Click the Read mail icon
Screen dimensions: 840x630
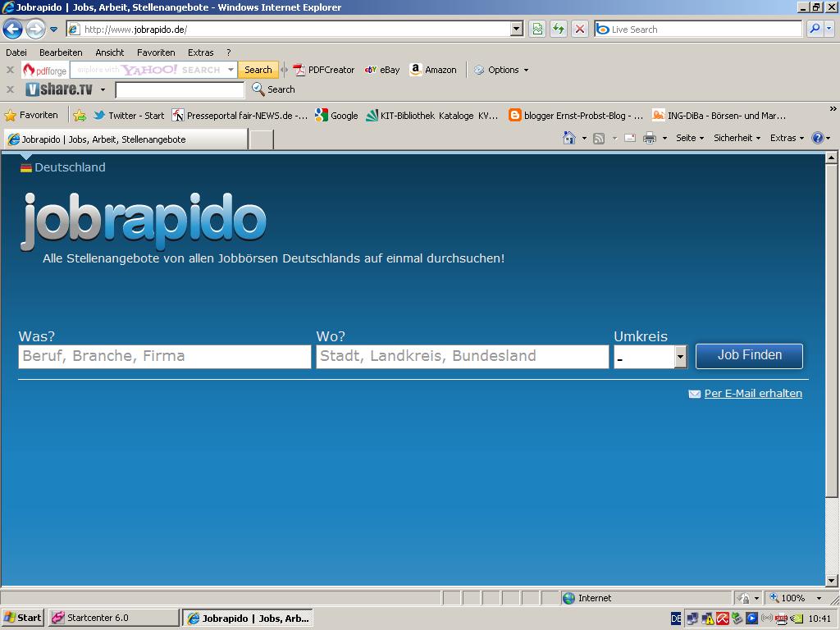coord(630,138)
